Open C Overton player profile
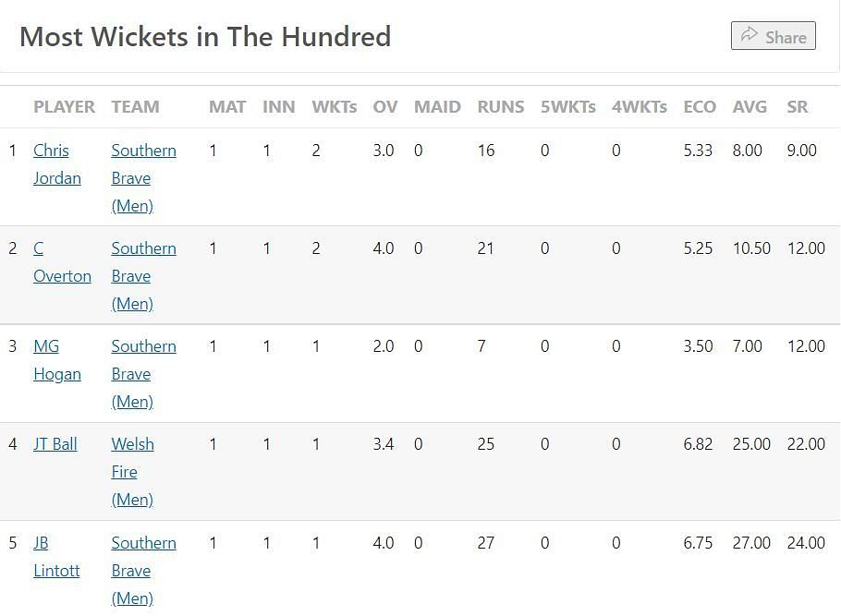The height and width of the screenshot is (616, 841). click(x=62, y=262)
